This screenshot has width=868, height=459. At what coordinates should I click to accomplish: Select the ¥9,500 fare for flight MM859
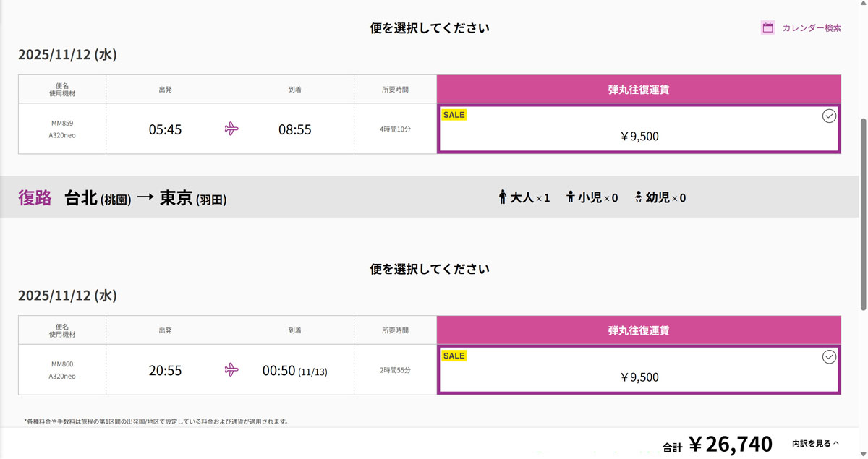click(x=639, y=136)
